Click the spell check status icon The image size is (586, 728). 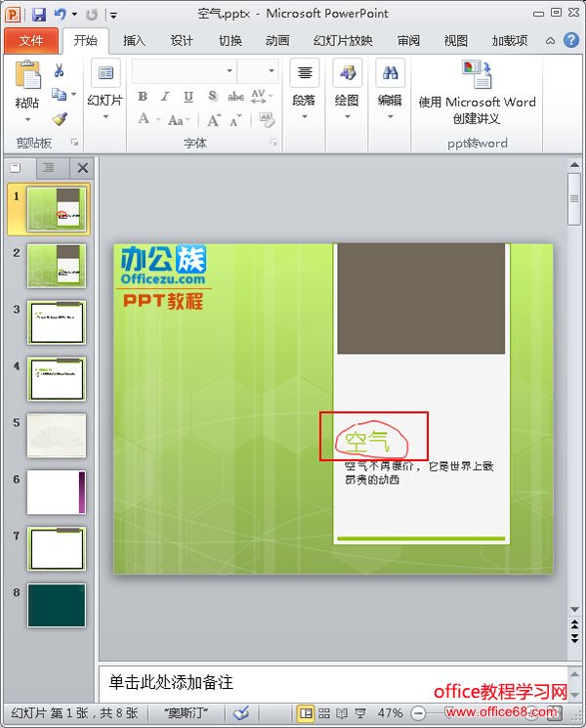pyautogui.click(x=241, y=712)
